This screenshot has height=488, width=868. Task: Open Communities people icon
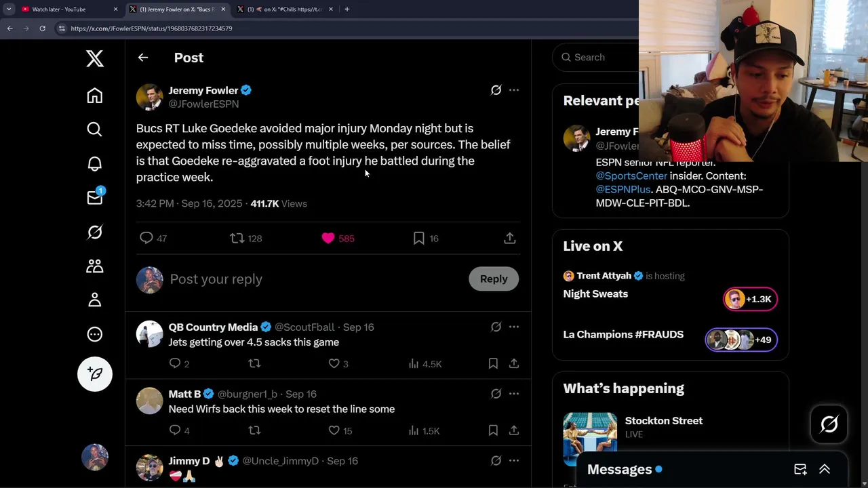click(95, 266)
